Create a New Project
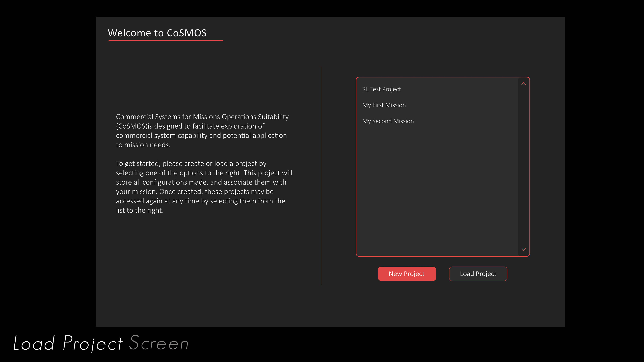This screenshot has width=644, height=362. [x=407, y=274]
